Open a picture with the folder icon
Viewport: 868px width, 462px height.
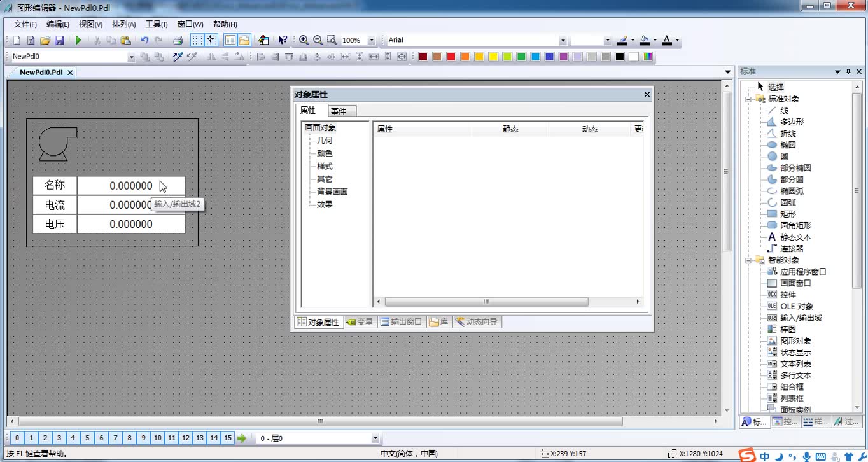[45, 40]
